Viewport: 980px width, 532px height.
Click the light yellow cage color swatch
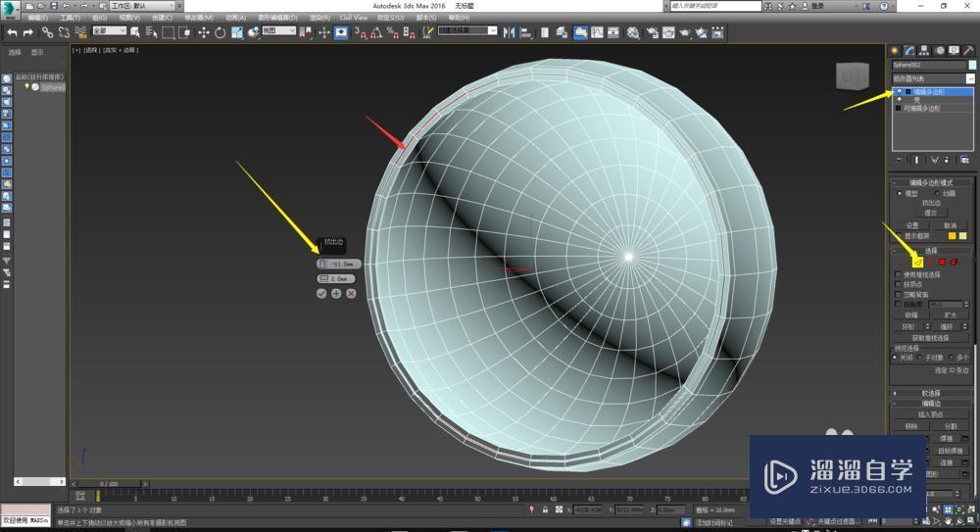[x=963, y=236]
